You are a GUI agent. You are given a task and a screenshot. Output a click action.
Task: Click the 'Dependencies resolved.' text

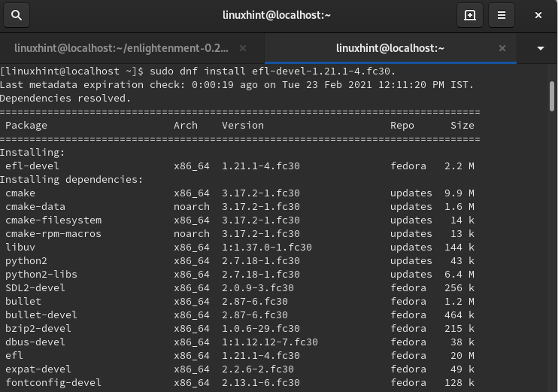tap(65, 98)
